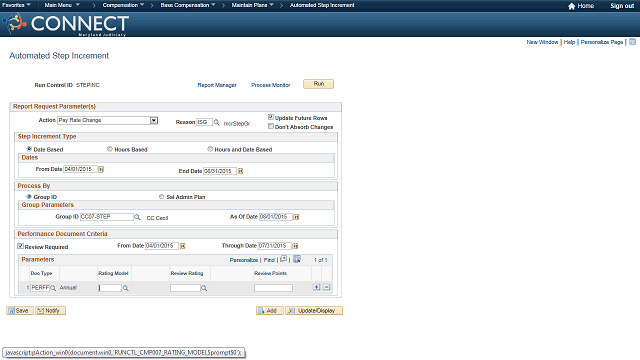The height and width of the screenshot is (360, 640).
Task: Expand the Main Menu dropdown
Action: (62, 5)
